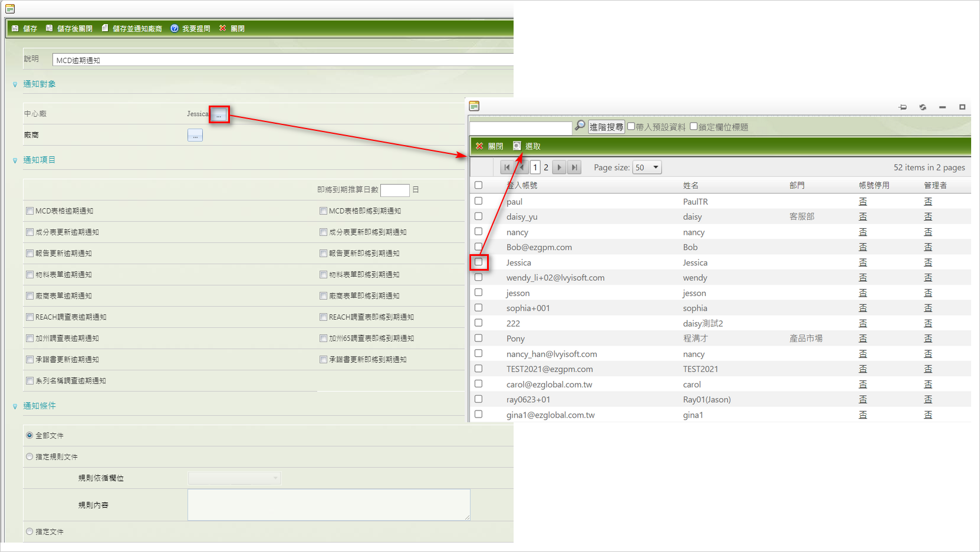Click the 規則內容 text area
This screenshot has width=980, height=552.
pos(329,505)
